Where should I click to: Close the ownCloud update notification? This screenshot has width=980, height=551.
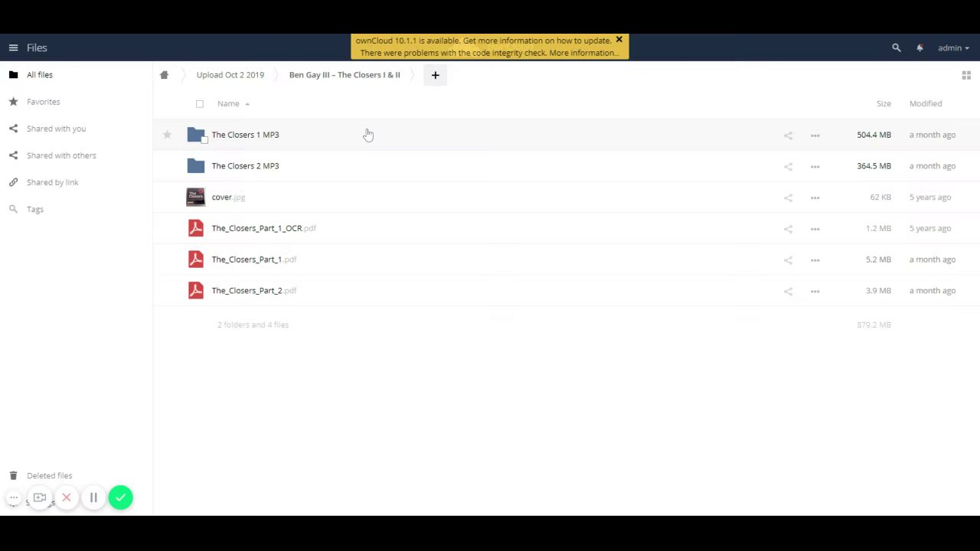click(619, 40)
